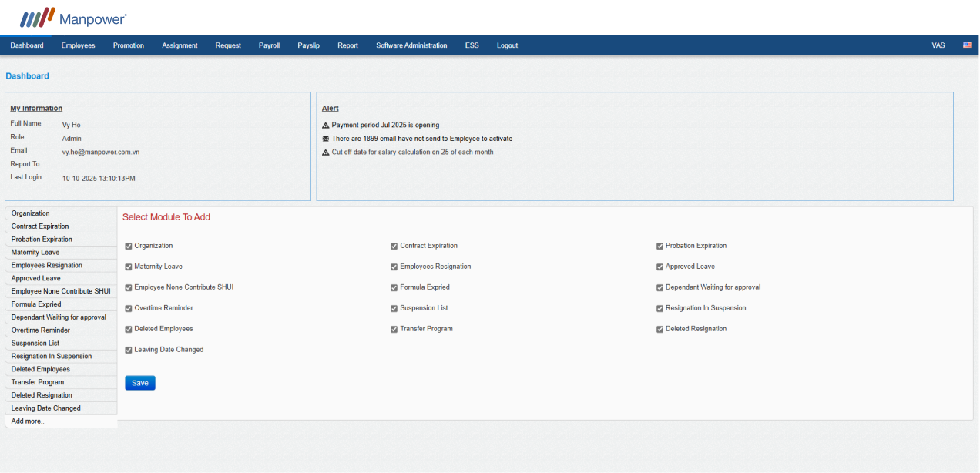This screenshot has width=980, height=473.
Task: Open the Dashboard menu
Action: pos(27,45)
